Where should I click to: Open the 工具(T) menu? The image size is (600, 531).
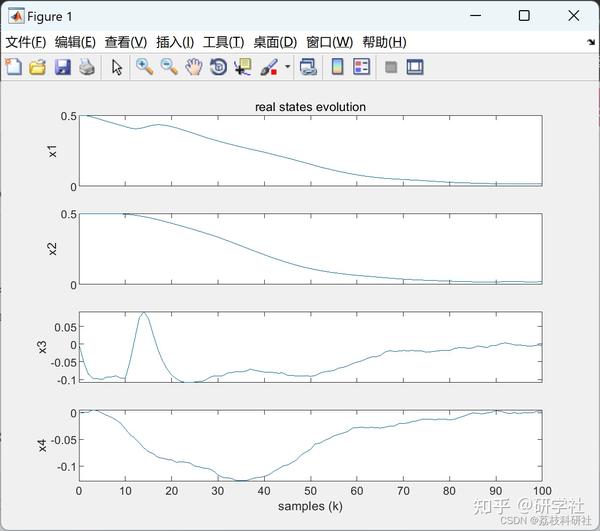coord(223,42)
